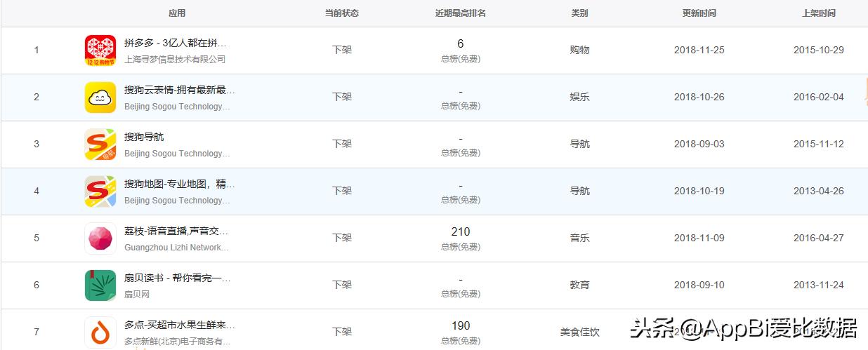The width and height of the screenshot is (868, 350).
Task: Click rank value 210 for 荔枝
Action: click(x=461, y=232)
